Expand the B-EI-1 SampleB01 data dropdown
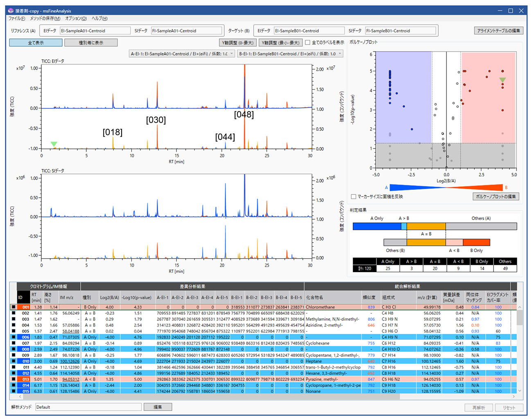532x419 pixels. tap(290, 54)
